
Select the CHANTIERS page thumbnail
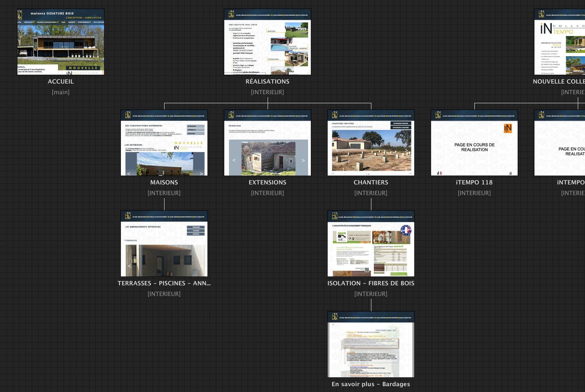371,143
